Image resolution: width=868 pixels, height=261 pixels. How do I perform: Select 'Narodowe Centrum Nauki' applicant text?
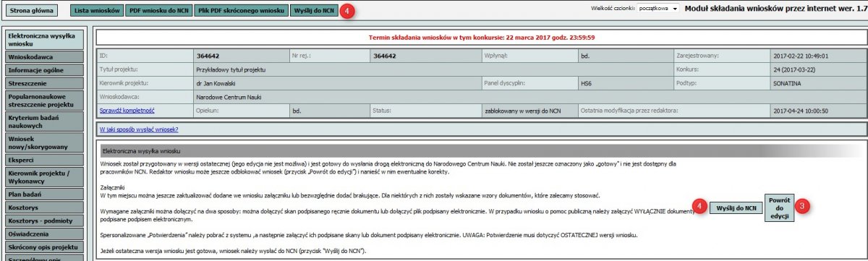tap(229, 97)
